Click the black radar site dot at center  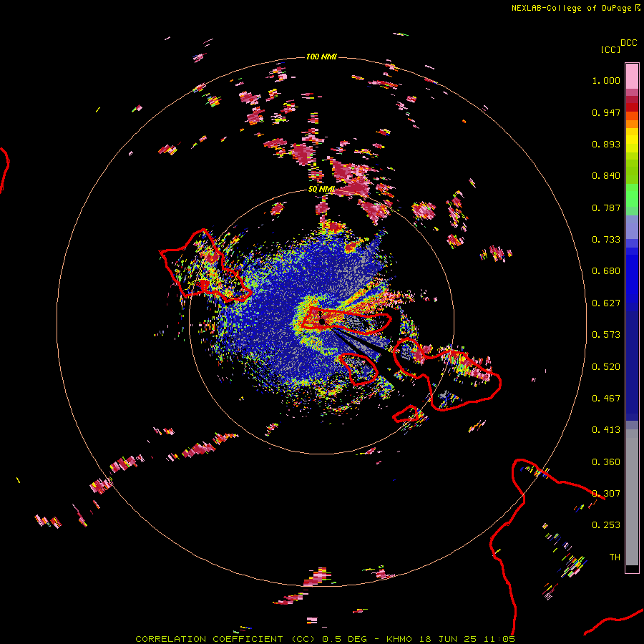322,321
